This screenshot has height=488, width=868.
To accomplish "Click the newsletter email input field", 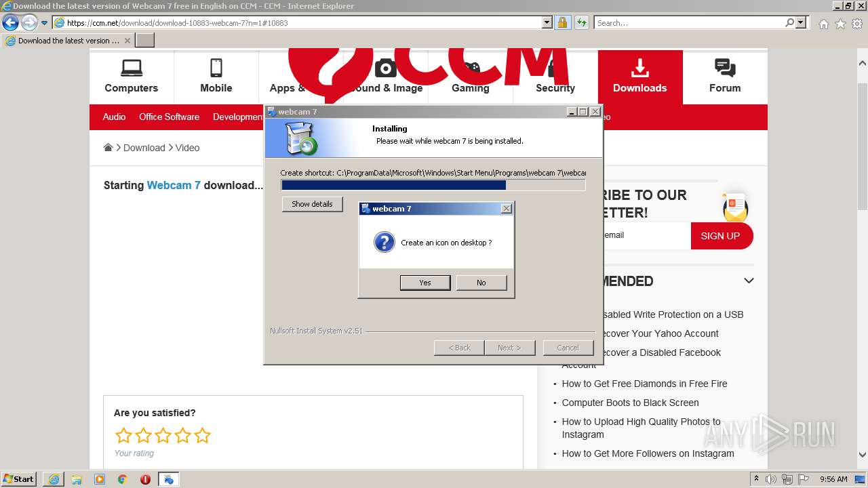I will pyautogui.click(x=646, y=235).
